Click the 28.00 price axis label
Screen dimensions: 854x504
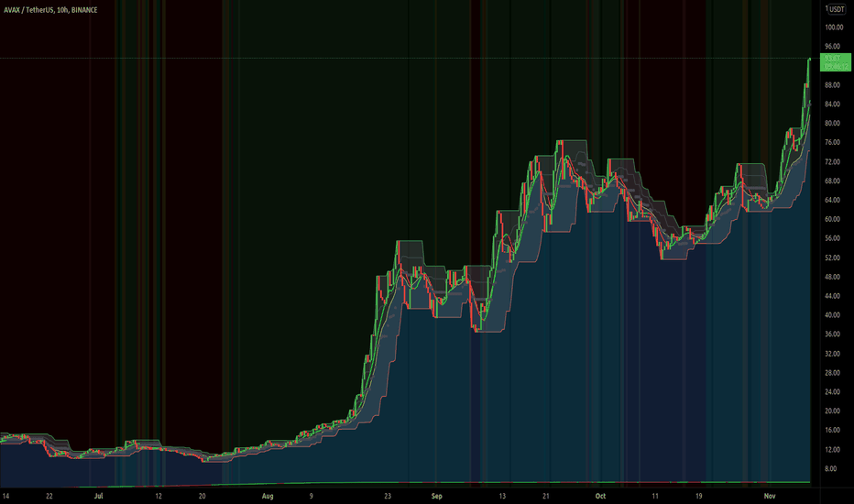pyautogui.click(x=832, y=373)
